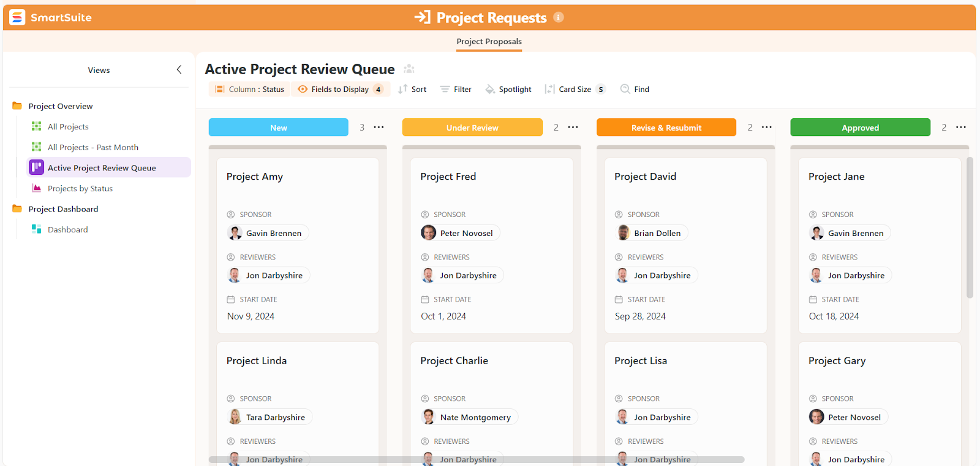Click Brian Dollen sponsor on Project David

(x=652, y=233)
